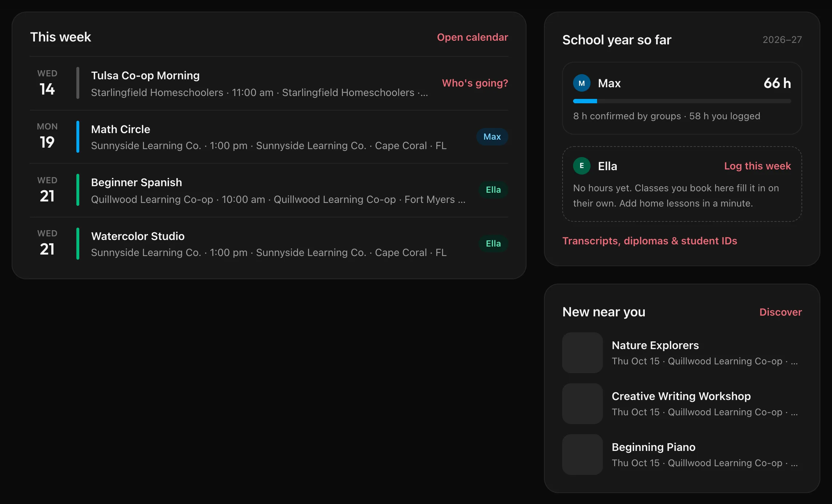This screenshot has width=832, height=504.
Task: Open the Watercolor Studio event
Action: coord(269,244)
